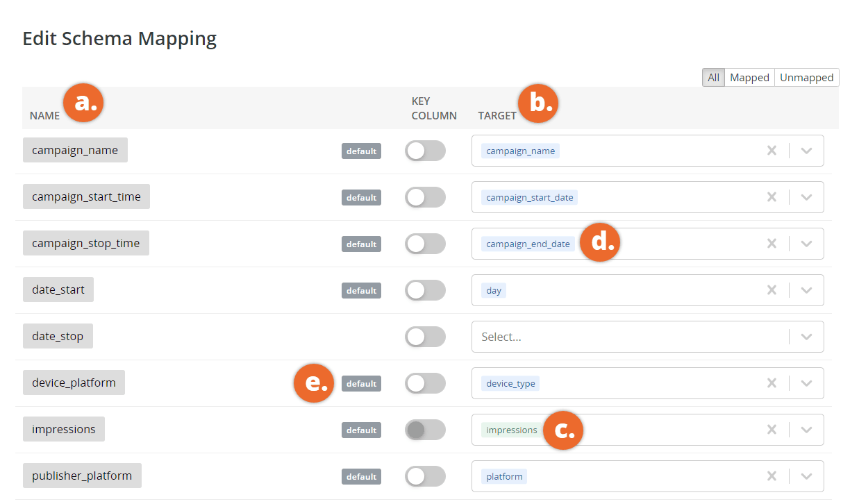
Task: Expand the target dropdown on publisher_platform row
Action: pyautogui.click(x=806, y=476)
